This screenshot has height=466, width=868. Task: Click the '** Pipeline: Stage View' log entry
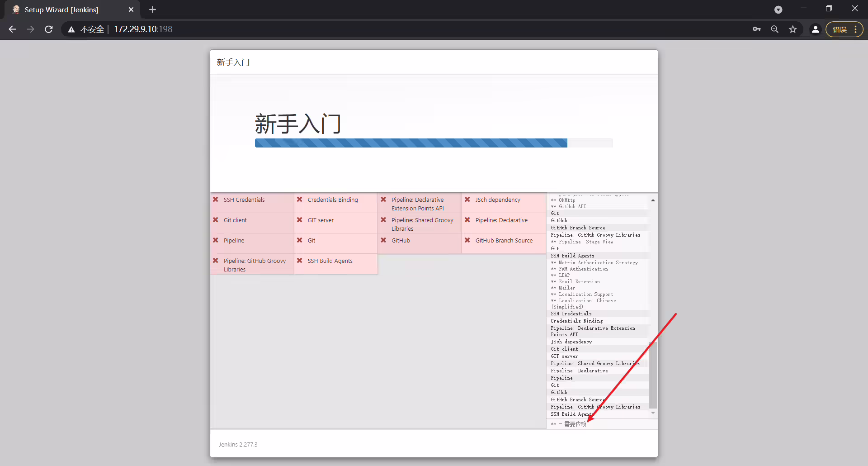coord(582,242)
